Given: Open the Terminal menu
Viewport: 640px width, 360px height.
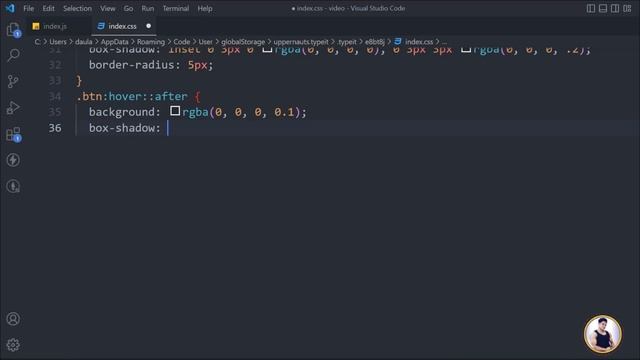Looking at the screenshot, I should pyautogui.click(x=176, y=8).
